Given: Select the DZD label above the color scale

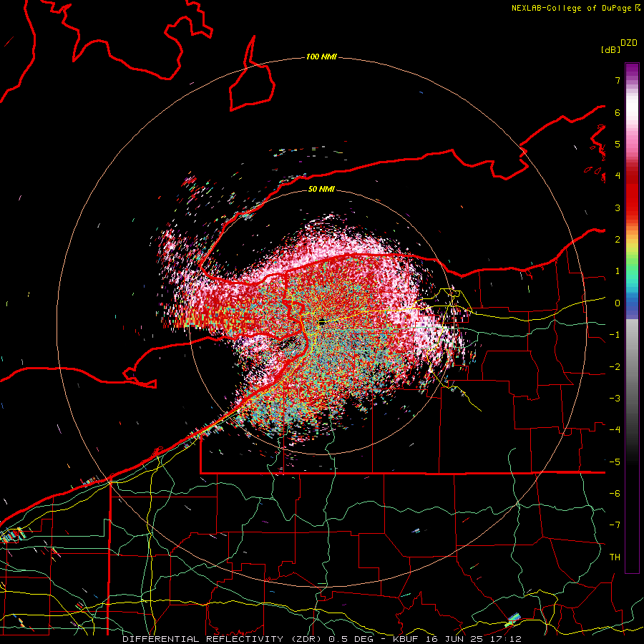Looking at the screenshot, I should coord(629,43).
